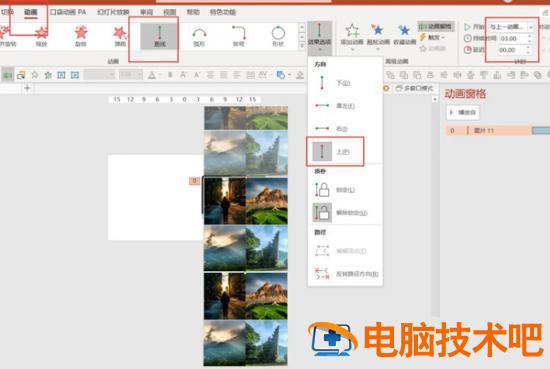Open the 动画 (Animations) ribbon tab
The width and height of the screenshot is (550, 369).
[x=31, y=12]
